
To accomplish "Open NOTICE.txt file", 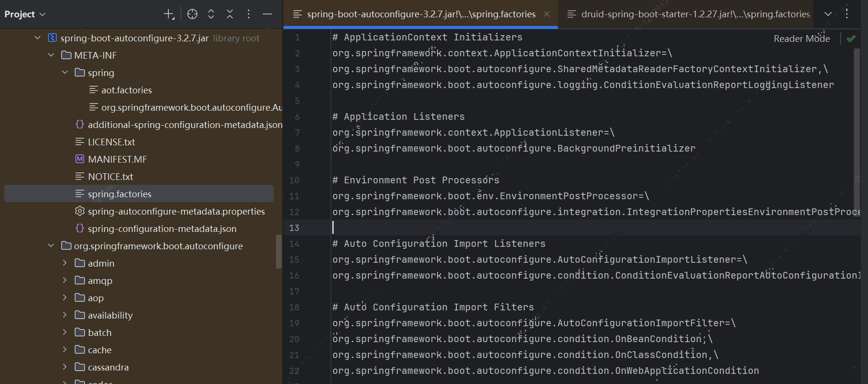I will point(111,177).
